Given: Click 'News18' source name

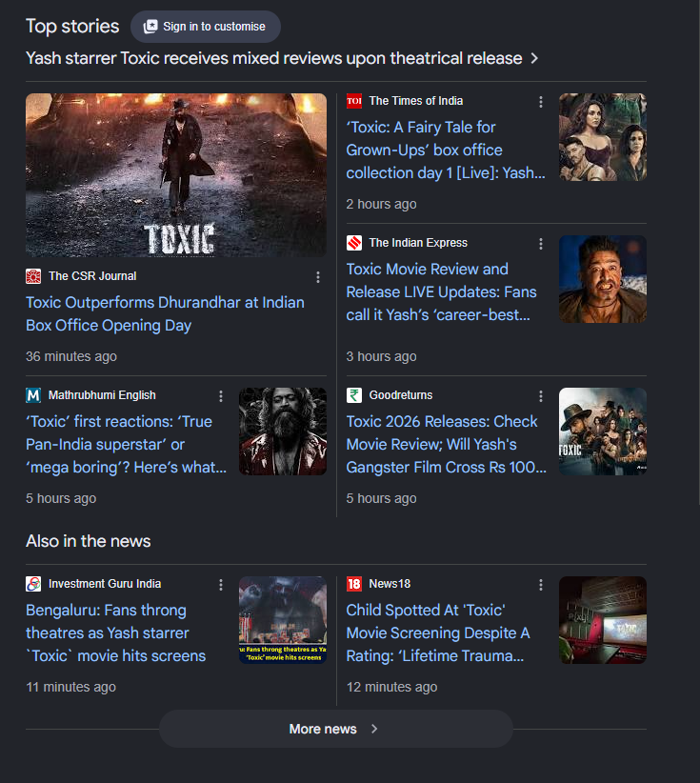Looking at the screenshot, I should coord(390,584).
